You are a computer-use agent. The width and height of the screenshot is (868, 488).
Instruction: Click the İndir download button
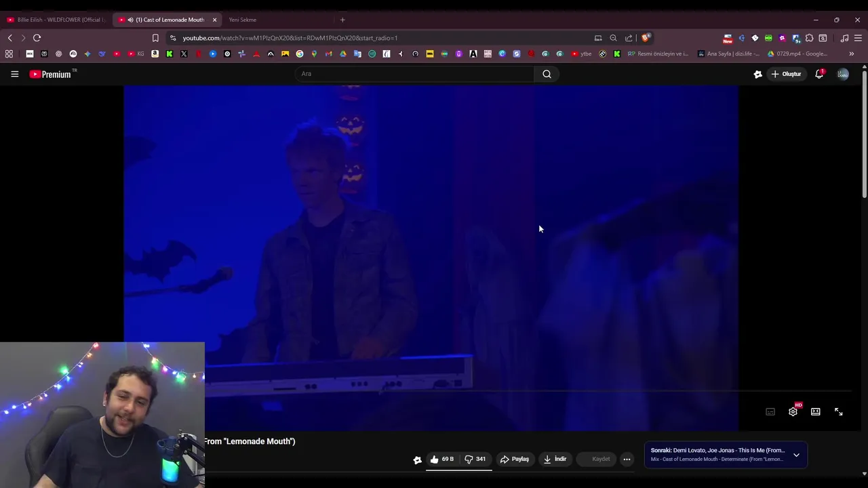pos(555,459)
